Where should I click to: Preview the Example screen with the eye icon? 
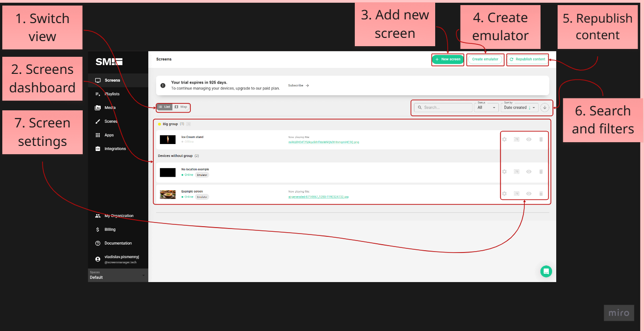(529, 193)
